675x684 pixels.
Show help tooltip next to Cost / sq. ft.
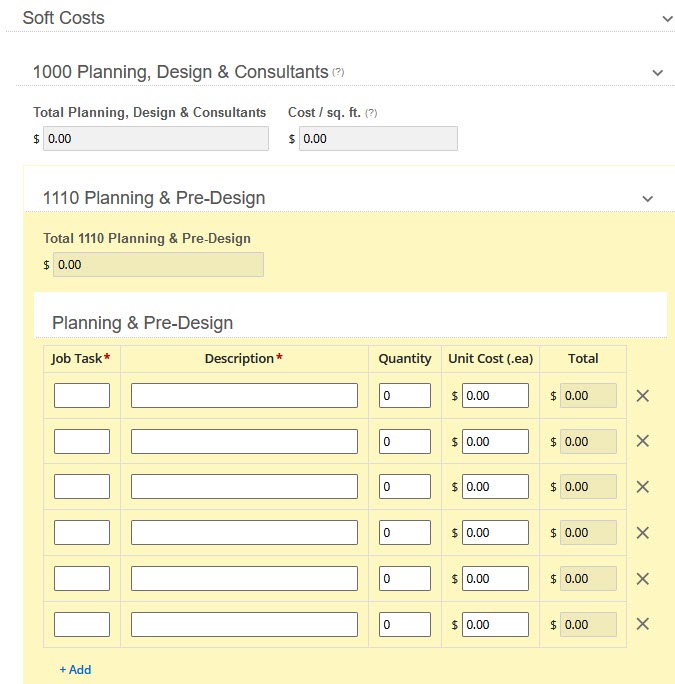371,113
